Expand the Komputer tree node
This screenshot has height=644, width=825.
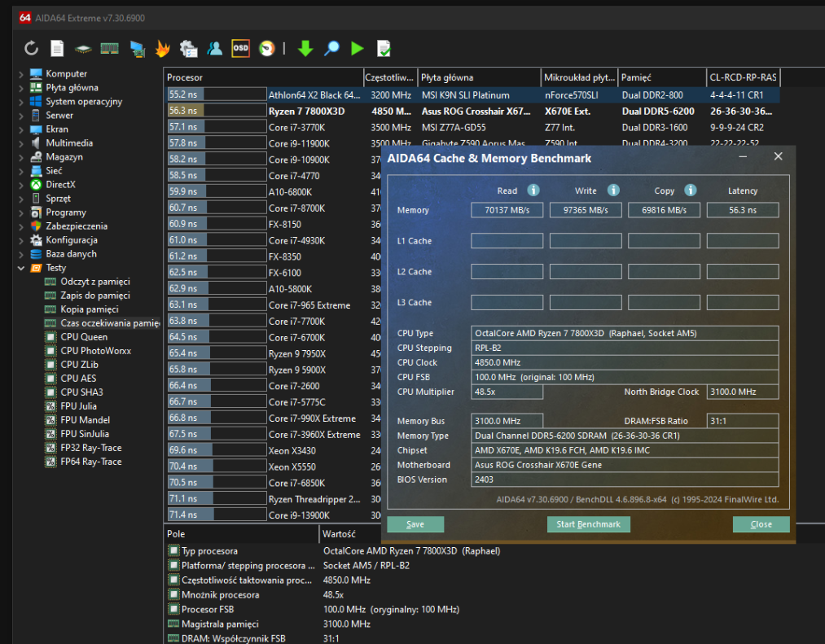(x=21, y=73)
